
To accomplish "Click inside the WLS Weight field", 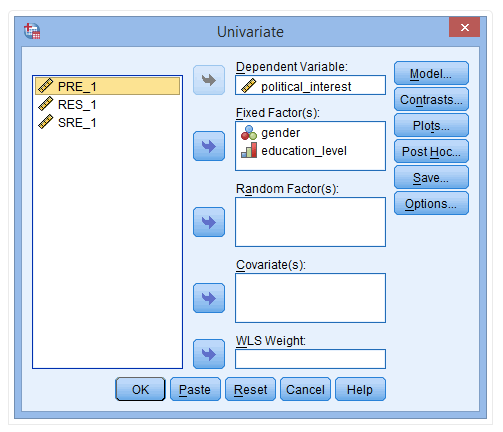I will click(x=310, y=359).
